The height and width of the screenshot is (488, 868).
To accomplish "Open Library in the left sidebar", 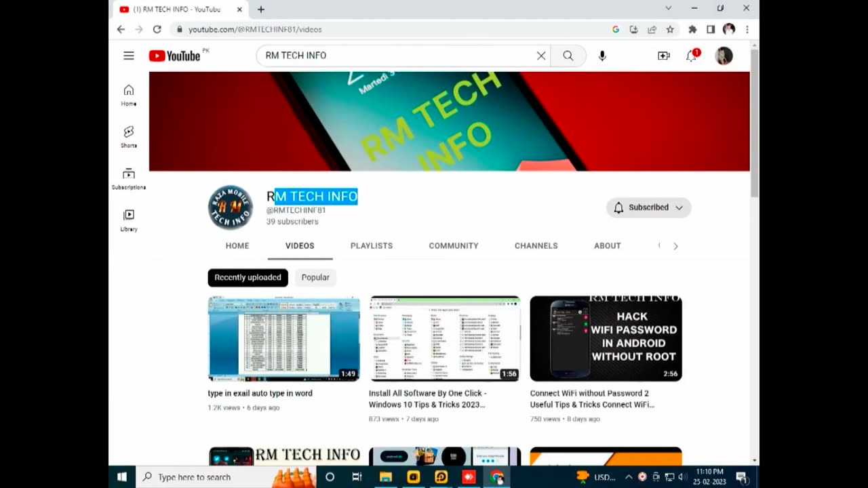I will (x=129, y=220).
